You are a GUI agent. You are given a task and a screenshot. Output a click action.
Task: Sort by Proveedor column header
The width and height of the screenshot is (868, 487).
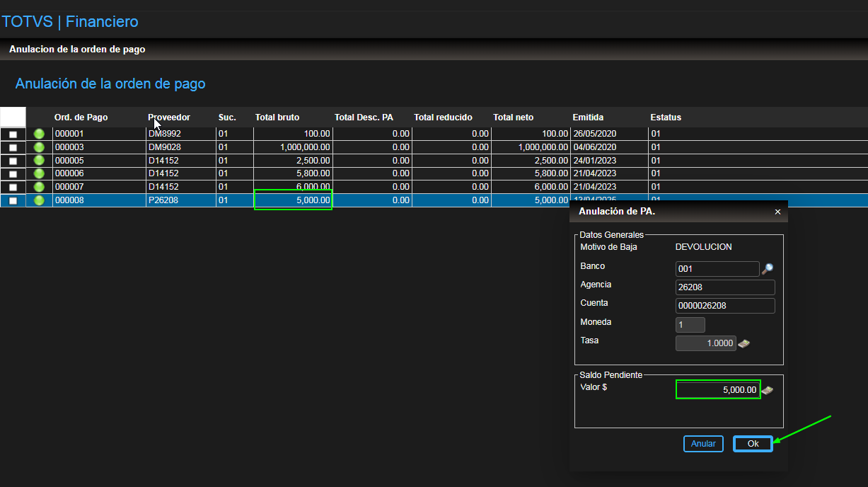(169, 118)
